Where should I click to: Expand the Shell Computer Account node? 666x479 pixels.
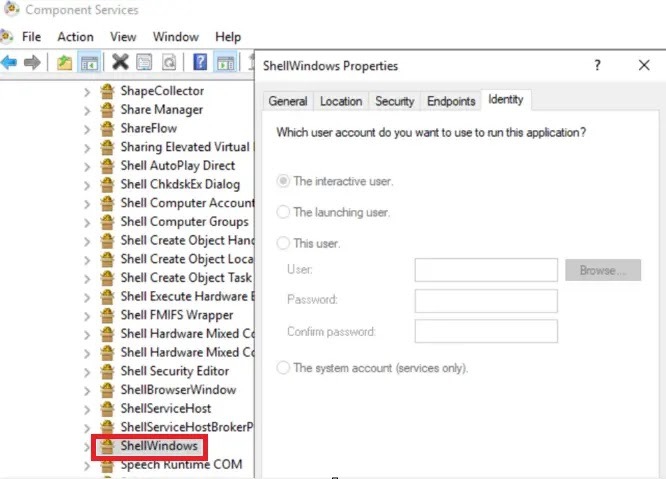87,204
